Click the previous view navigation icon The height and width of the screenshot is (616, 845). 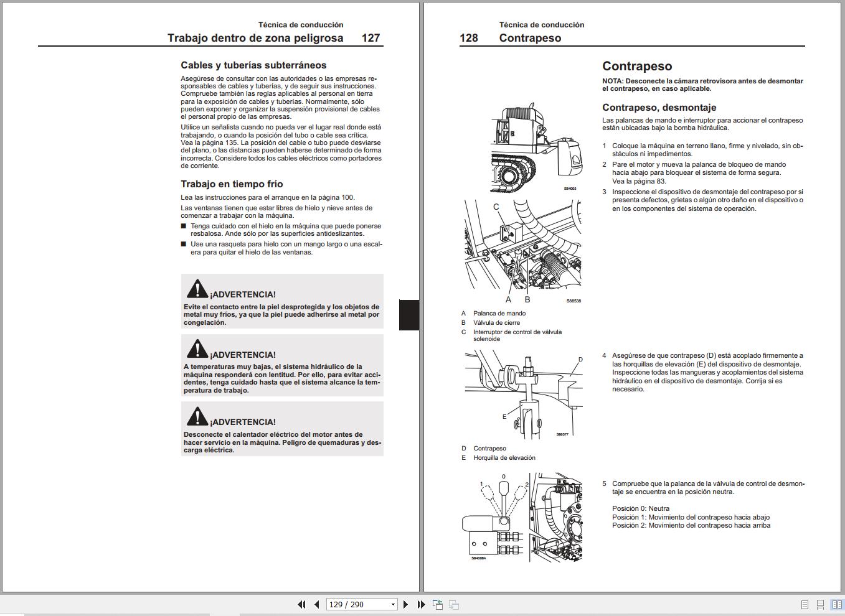pyautogui.click(x=438, y=604)
